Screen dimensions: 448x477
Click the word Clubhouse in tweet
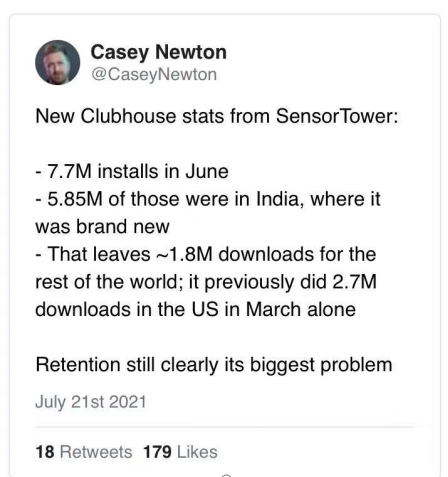point(128,116)
